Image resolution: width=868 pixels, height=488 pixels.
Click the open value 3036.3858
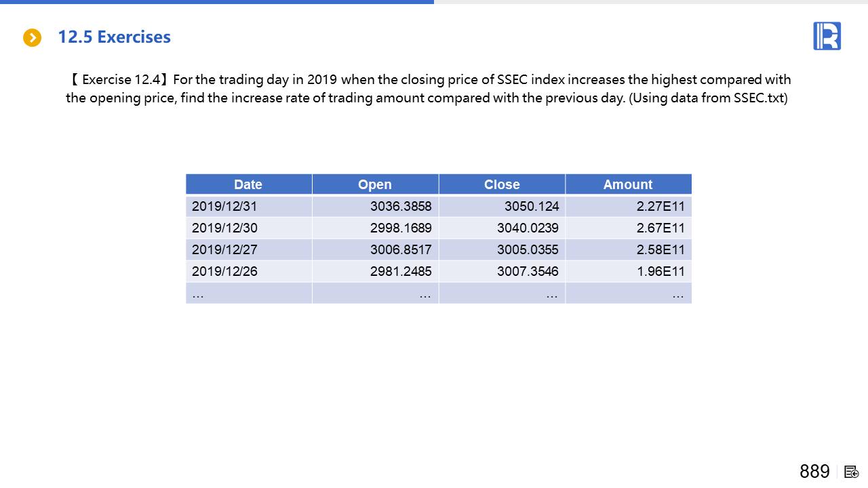click(x=401, y=206)
